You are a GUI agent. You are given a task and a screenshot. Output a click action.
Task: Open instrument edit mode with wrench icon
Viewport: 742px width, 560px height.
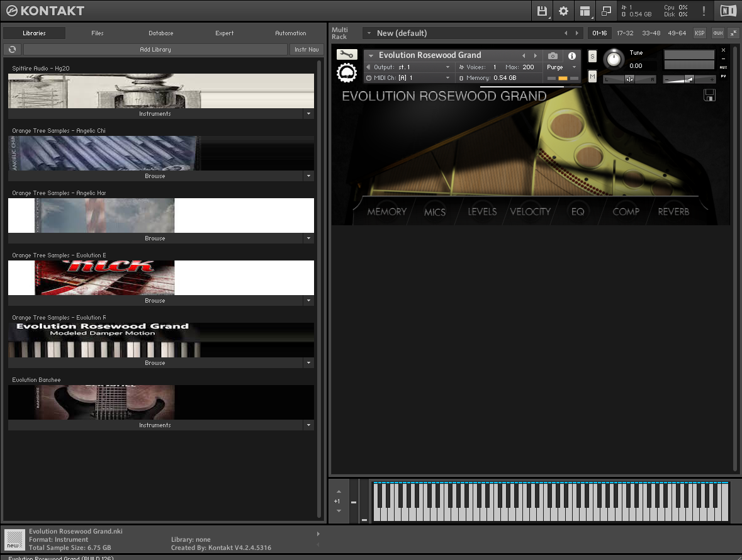347,55
